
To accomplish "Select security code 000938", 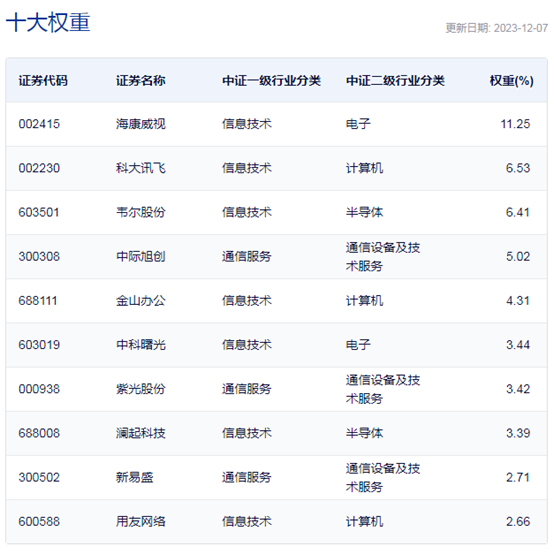I will click(39, 389).
